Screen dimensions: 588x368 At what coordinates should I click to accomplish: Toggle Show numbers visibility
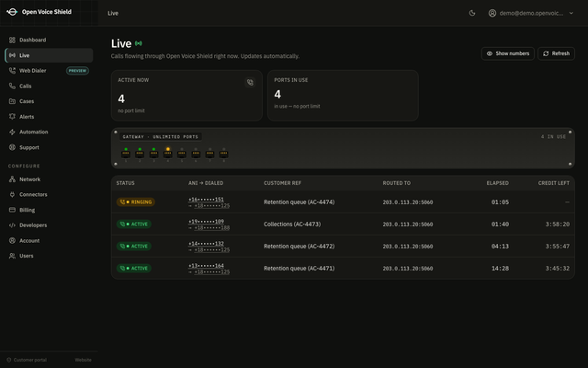pos(508,53)
